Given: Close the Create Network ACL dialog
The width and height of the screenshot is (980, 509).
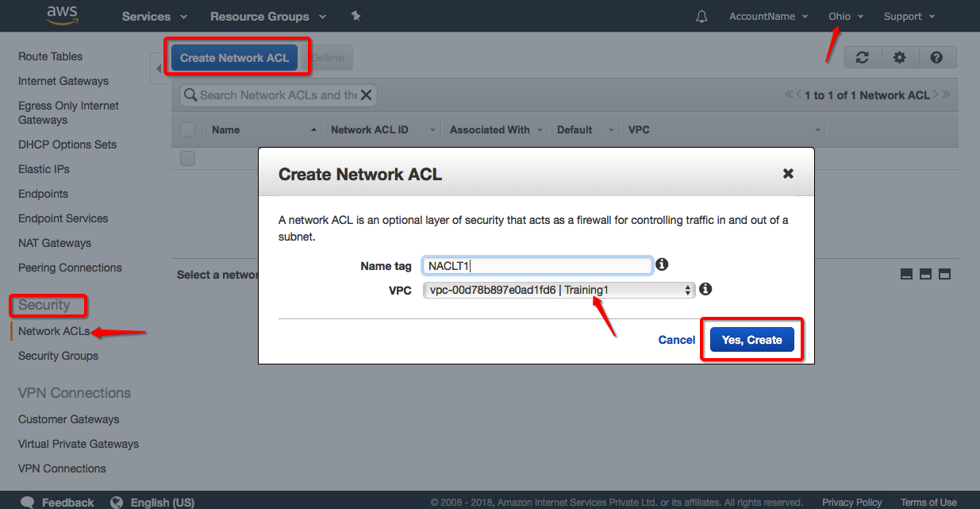Looking at the screenshot, I should [x=788, y=173].
